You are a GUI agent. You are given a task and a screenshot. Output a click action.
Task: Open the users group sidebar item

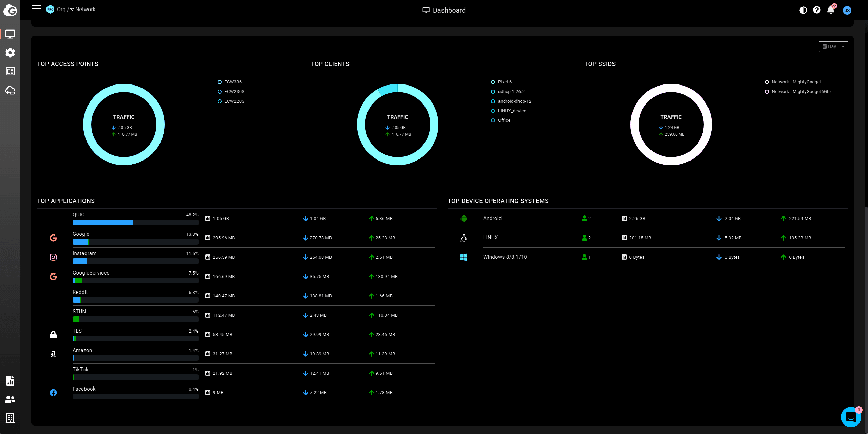(x=10, y=399)
